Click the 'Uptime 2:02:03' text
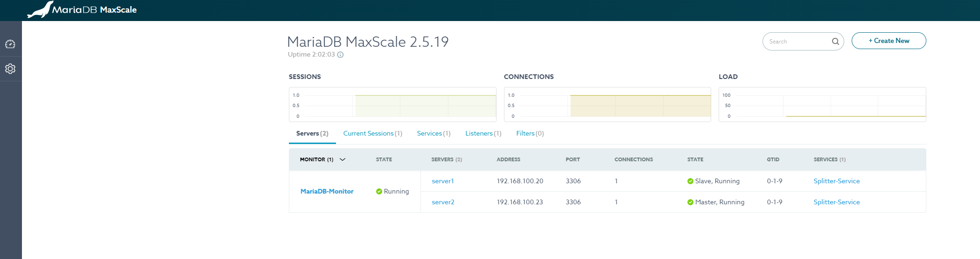 click(311, 55)
